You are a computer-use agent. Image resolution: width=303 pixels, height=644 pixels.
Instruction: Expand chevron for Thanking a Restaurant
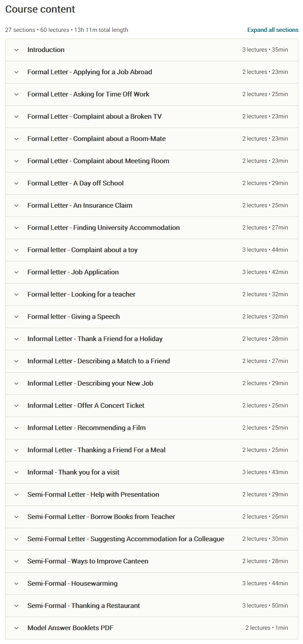coord(16,606)
